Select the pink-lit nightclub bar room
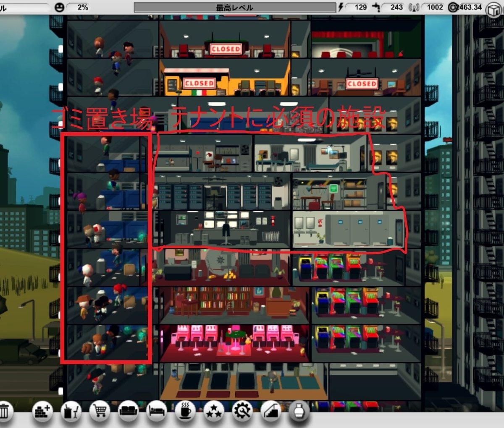The image size is (504, 428). tap(234, 343)
